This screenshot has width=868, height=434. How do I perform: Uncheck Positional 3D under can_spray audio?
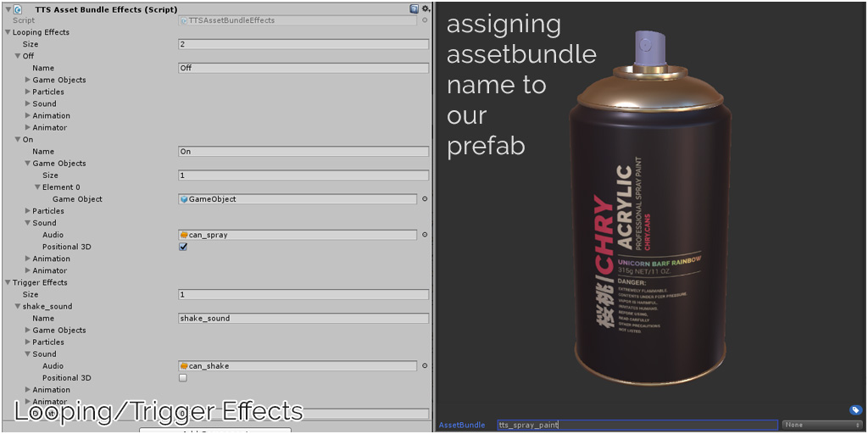click(183, 247)
